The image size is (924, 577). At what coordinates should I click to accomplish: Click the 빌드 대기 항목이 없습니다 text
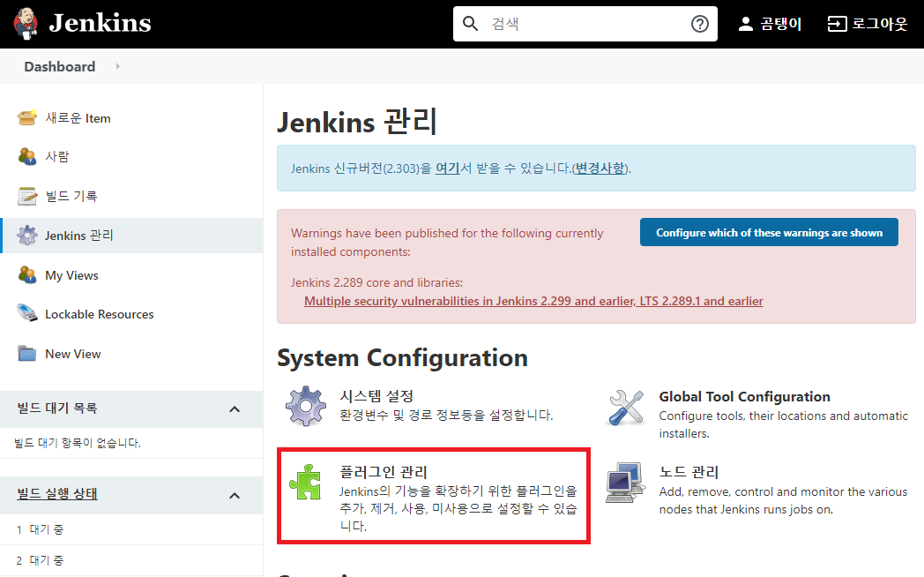click(x=78, y=443)
